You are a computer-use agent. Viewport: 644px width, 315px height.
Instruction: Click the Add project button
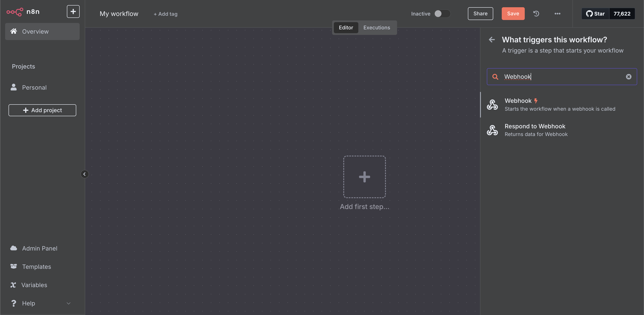(42, 110)
